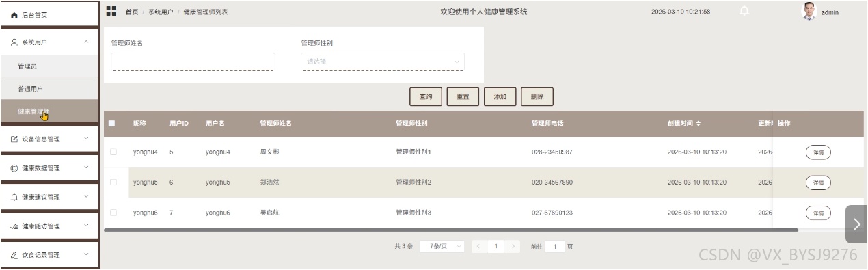Check the row checkbox for yonghu6
Screen dimensions: 868x270
[113, 213]
